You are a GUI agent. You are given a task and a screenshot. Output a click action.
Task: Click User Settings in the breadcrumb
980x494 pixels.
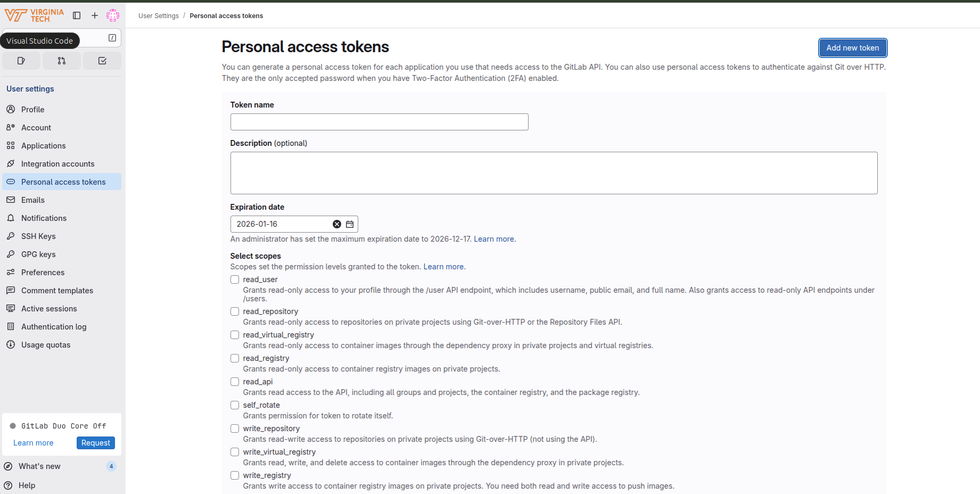(159, 16)
